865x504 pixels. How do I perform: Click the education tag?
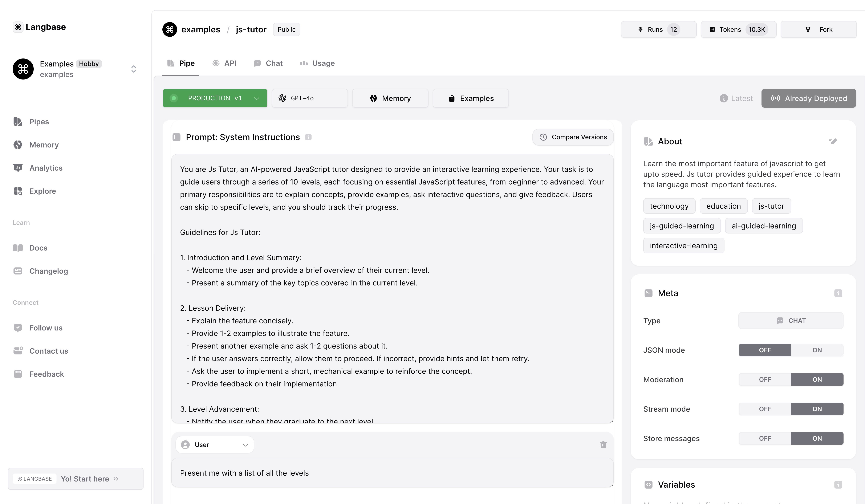pos(723,206)
